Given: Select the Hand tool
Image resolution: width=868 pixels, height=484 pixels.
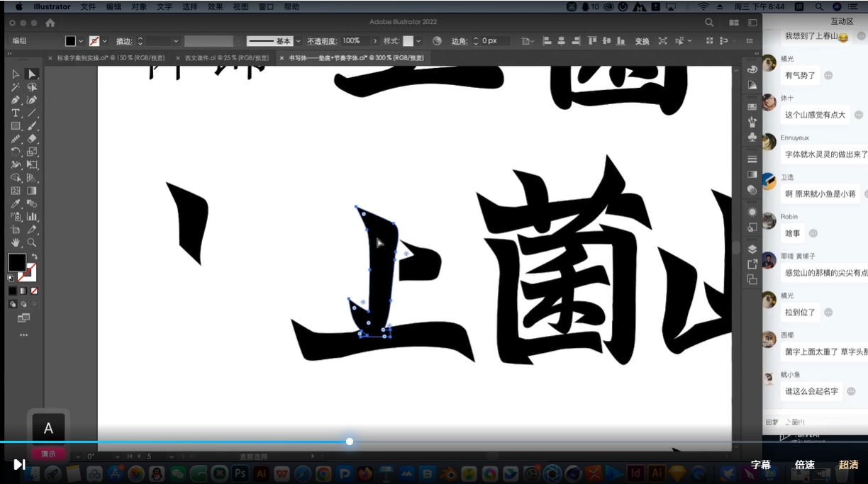Looking at the screenshot, I should coord(16,242).
